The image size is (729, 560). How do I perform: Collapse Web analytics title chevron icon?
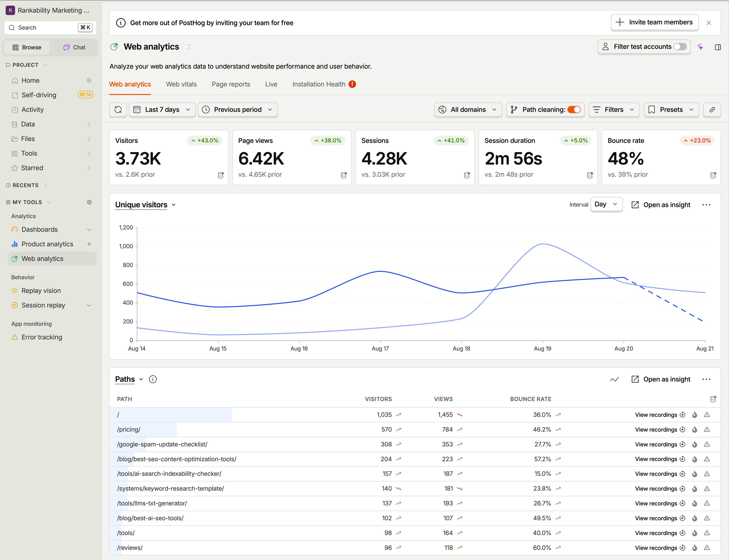tap(189, 47)
